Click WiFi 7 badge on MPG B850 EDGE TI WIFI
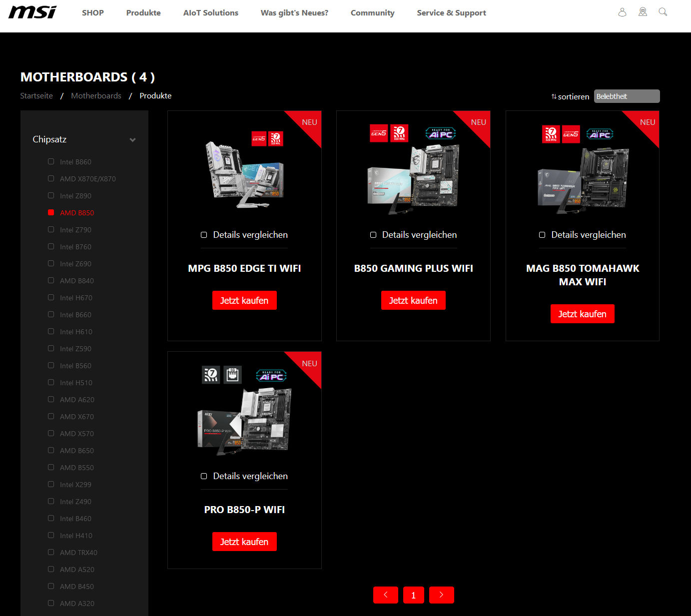The height and width of the screenshot is (616, 691). (276, 139)
